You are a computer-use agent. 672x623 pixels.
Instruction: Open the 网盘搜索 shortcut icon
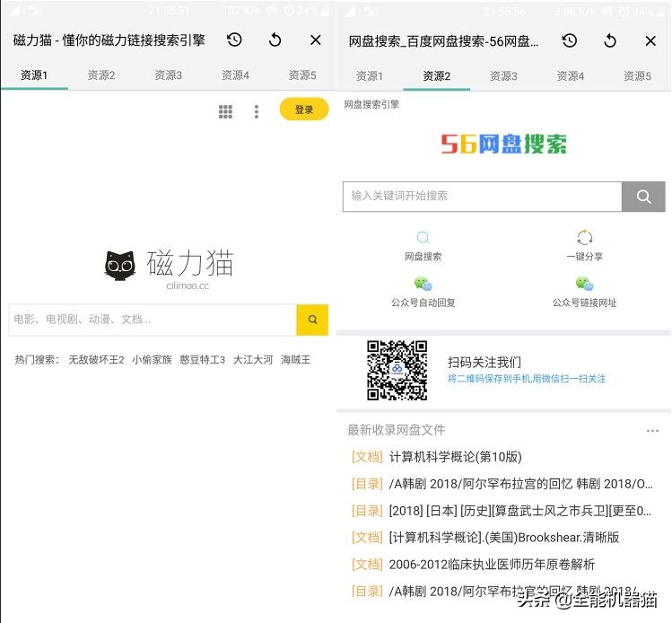(x=423, y=237)
